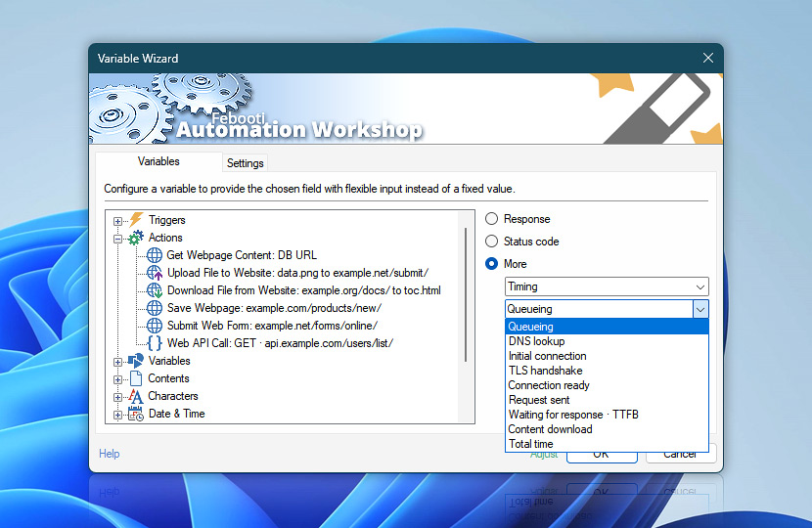Screen dimensions: 812x528
Task: Choose DNS lookup in the list
Action: [x=607, y=341]
